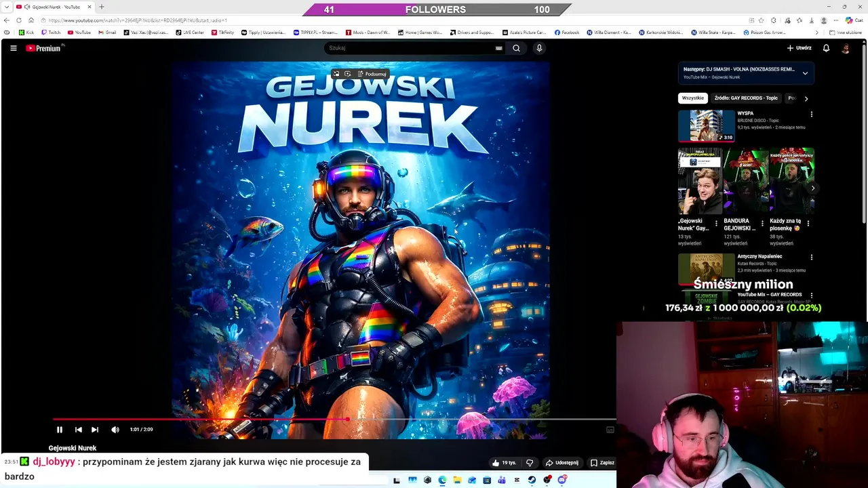Show more filter chips with right arrow
The width and height of the screenshot is (868, 488).
coord(806,98)
